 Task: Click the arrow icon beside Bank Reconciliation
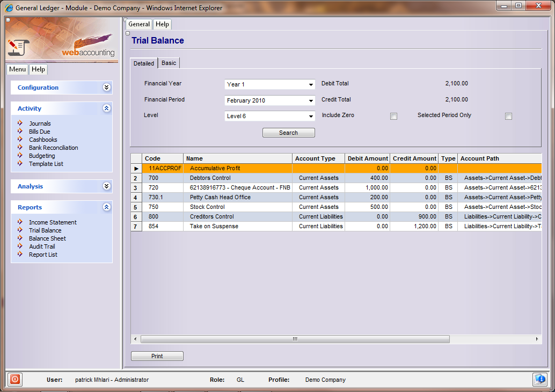click(x=20, y=148)
